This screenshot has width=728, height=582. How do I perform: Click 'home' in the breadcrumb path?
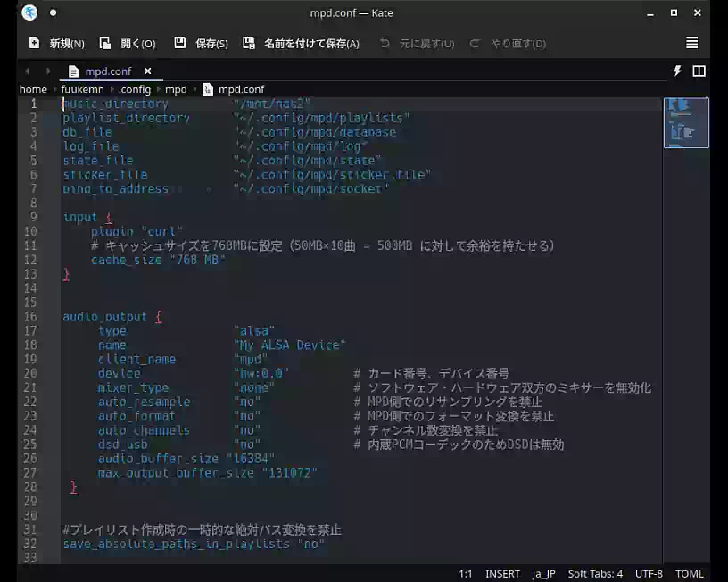[x=33, y=89]
